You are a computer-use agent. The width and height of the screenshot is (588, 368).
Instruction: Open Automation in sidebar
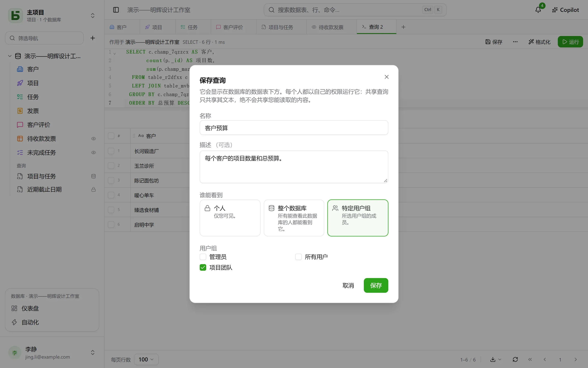point(52,322)
